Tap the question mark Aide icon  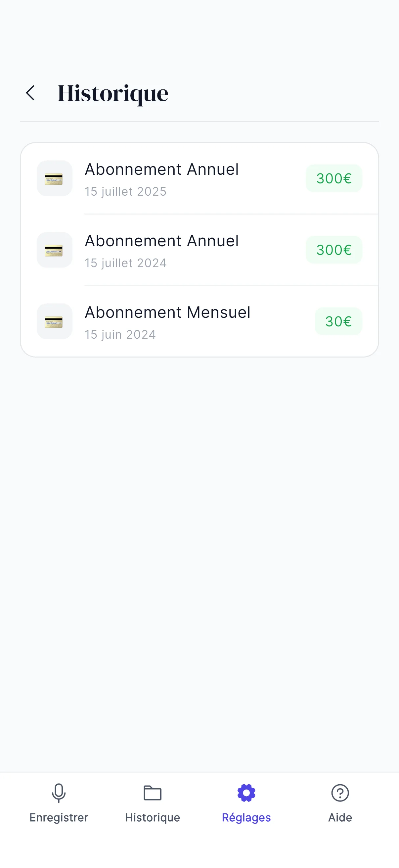(340, 793)
